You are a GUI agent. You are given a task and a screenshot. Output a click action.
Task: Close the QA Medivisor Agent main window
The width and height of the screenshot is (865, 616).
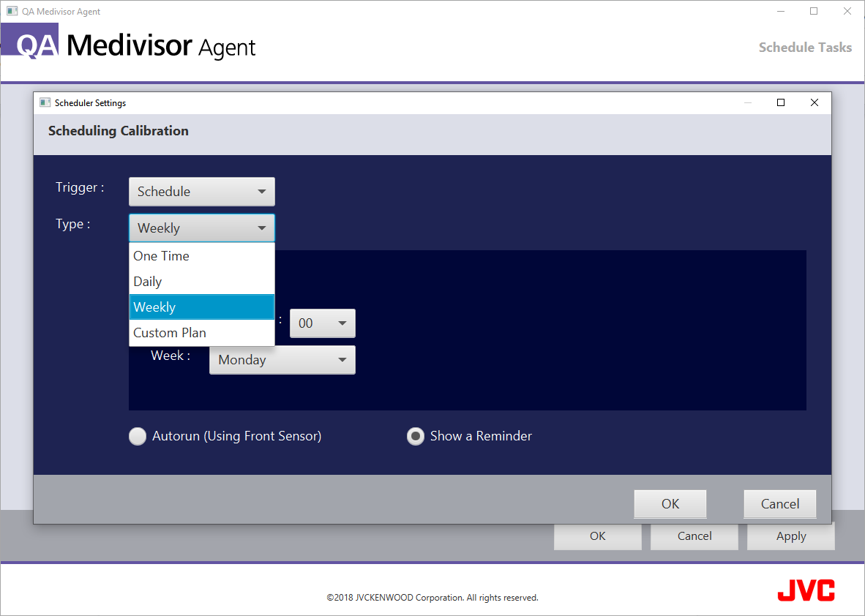[x=847, y=11]
